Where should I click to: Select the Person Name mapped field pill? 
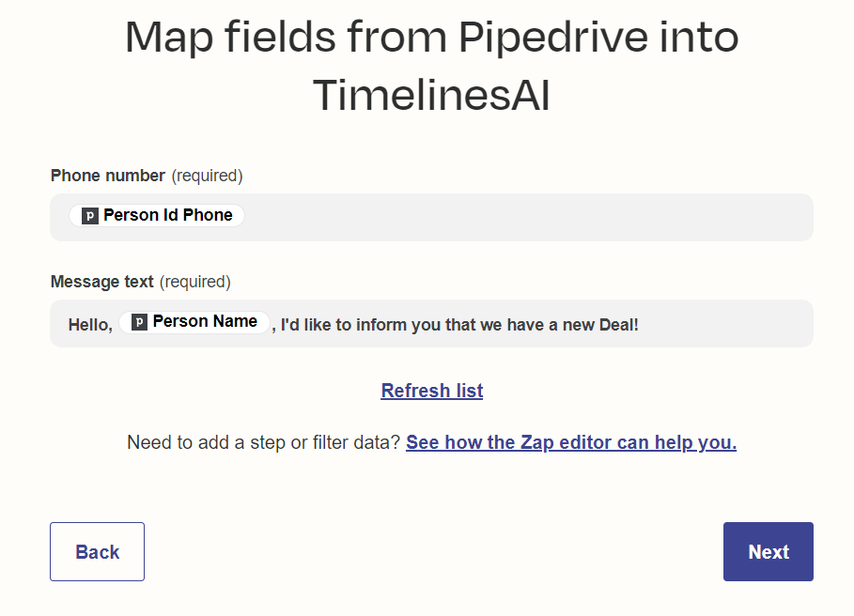point(205,322)
